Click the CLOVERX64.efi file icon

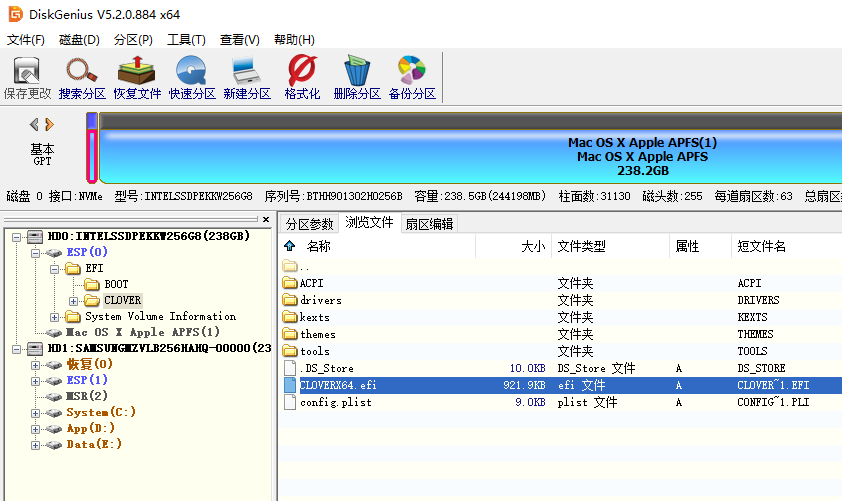click(x=289, y=385)
